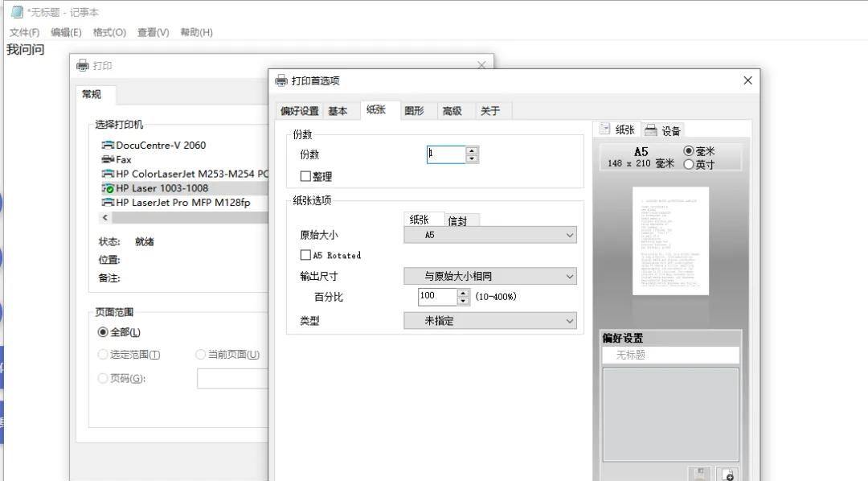Select 全部 page range radio button
The height and width of the screenshot is (481, 868).
[x=102, y=332]
